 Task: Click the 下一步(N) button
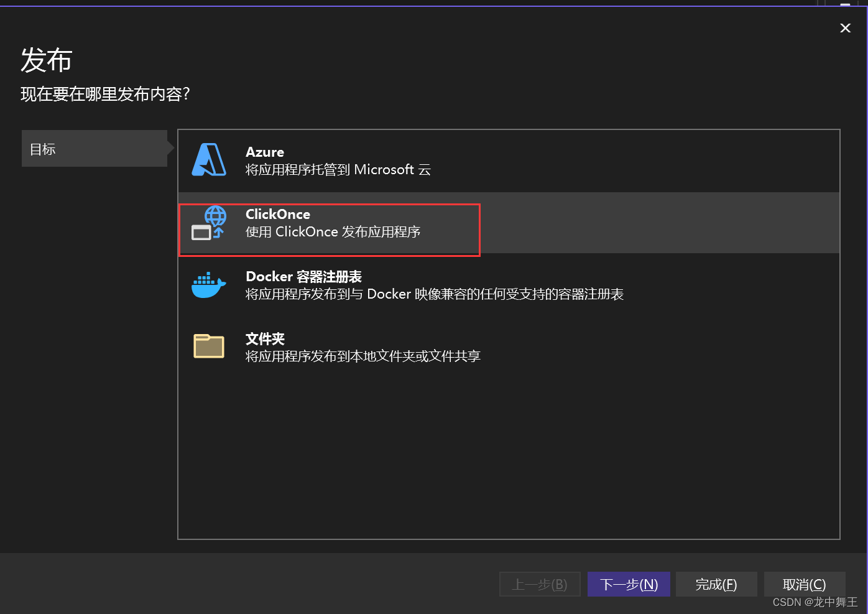coord(629,584)
